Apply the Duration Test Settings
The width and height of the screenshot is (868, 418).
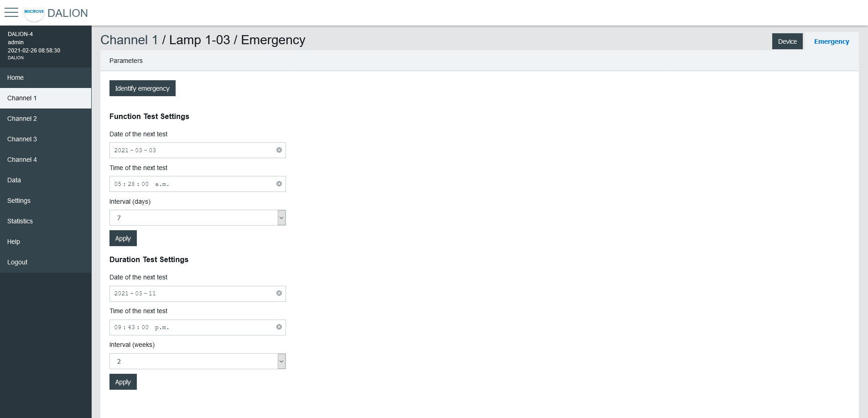pyautogui.click(x=123, y=382)
